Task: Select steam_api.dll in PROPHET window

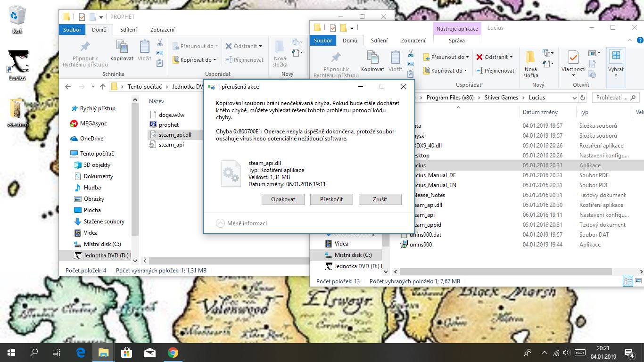Action: (x=171, y=135)
